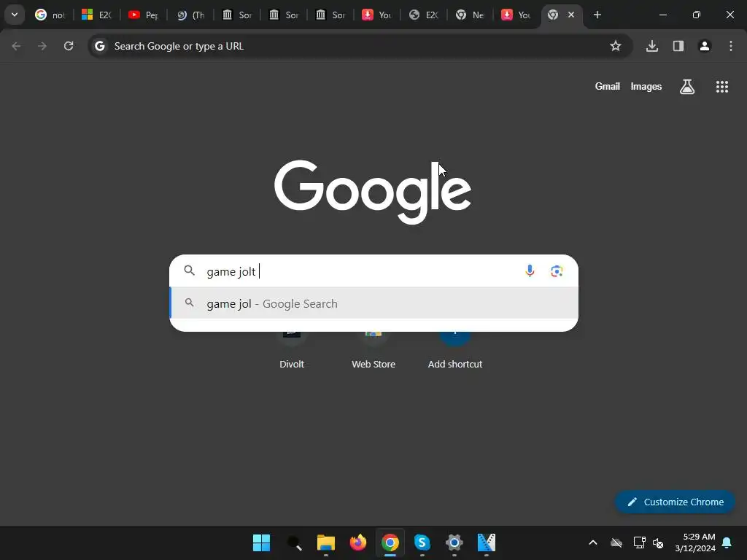Click the Google logo
This screenshot has width=747, height=560.
click(373, 192)
